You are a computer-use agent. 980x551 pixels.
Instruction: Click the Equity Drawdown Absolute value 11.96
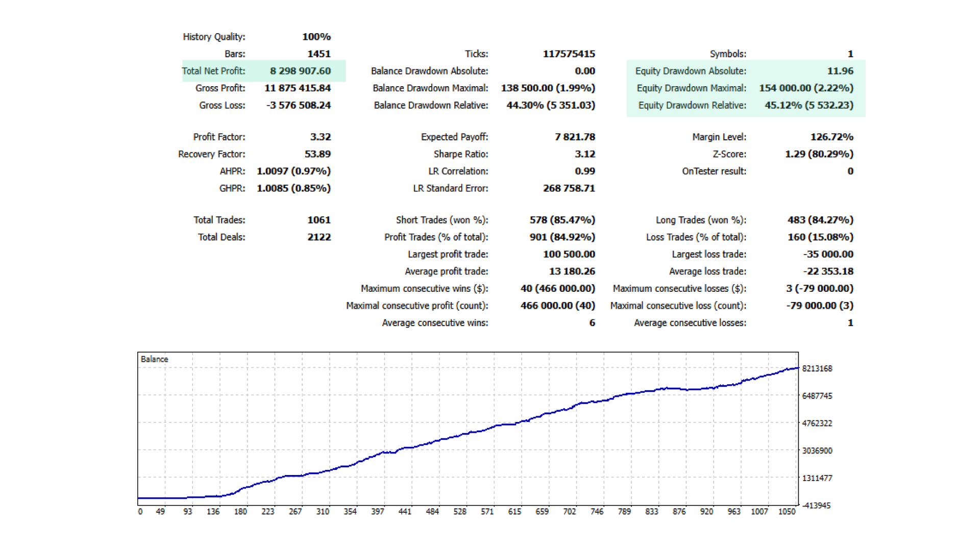point(840,71)
